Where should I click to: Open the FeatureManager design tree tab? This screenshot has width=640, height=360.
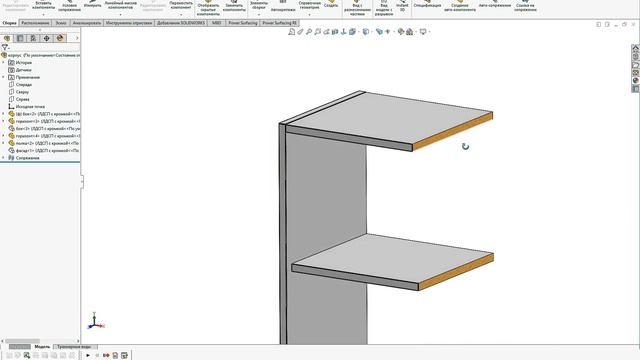(7, 38)
